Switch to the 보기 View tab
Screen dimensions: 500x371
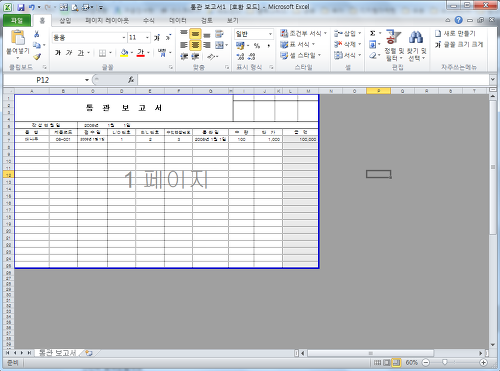coord(233,20)
